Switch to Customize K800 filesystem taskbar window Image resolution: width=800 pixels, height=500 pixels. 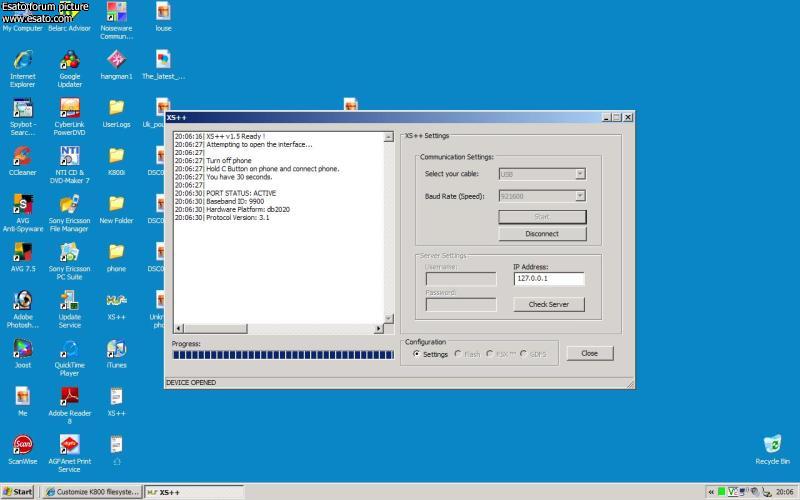(91, 492)
